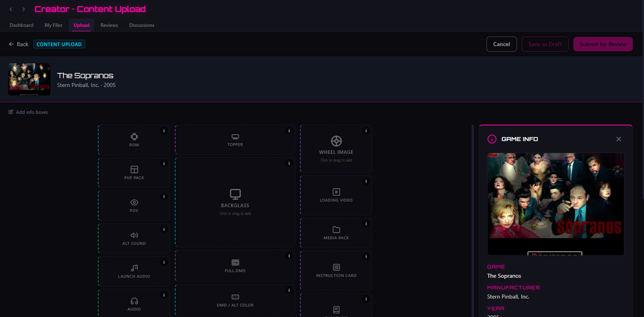Click 'Stern Pinball, Inc. · 2005' subtitle
644x317 pixels.
tap(86, 85)
